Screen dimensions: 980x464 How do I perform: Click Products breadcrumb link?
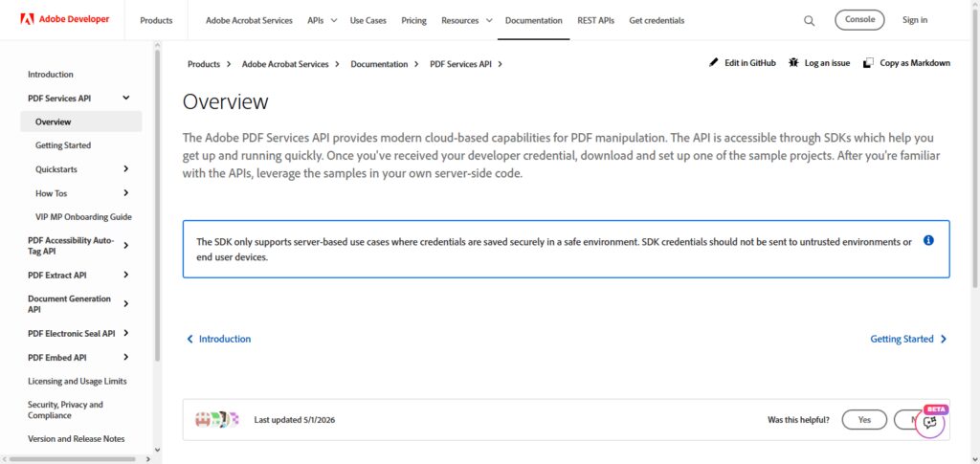[204, 64]
